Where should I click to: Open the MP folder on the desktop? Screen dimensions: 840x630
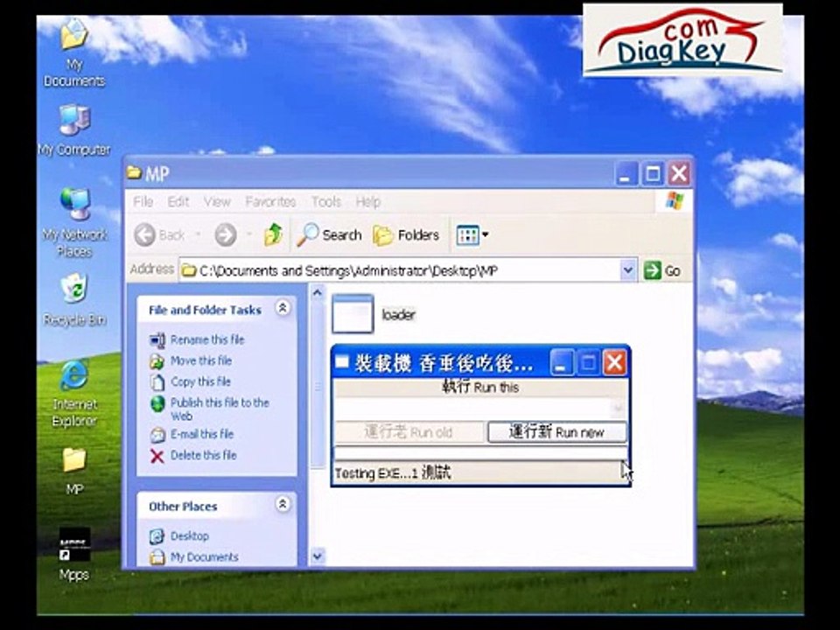(73, 472)
